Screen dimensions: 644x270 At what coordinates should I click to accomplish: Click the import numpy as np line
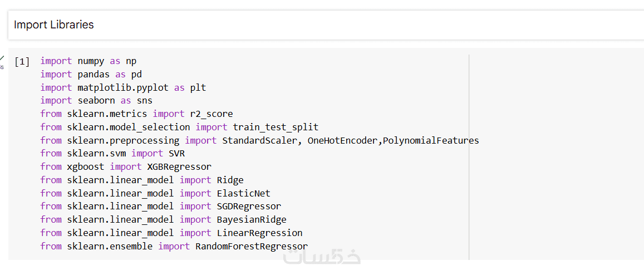point(88,61)
